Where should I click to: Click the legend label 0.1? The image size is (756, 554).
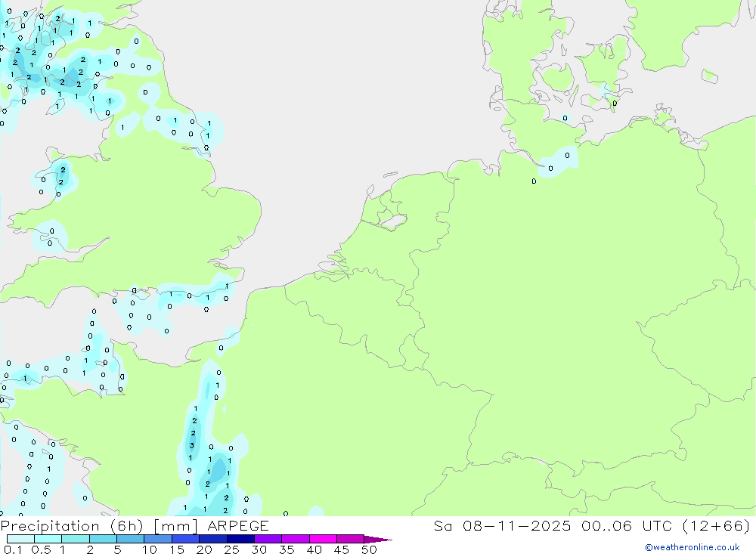pyautogui.click(x=13, y=549)
